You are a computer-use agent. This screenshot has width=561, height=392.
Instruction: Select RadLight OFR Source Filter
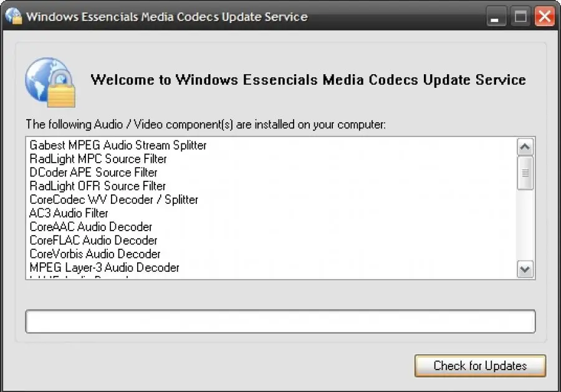click(x=97, y=186)
